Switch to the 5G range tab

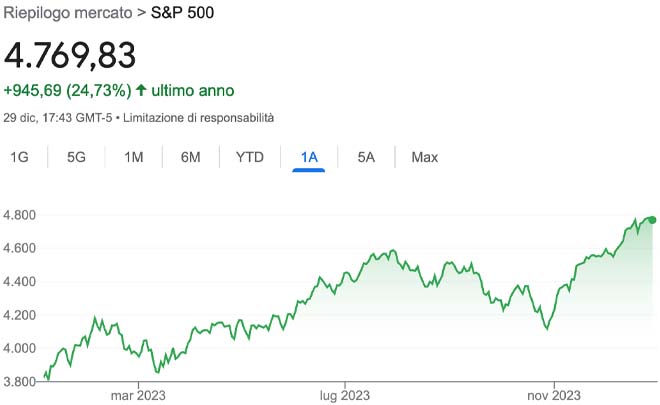[77, 157]
